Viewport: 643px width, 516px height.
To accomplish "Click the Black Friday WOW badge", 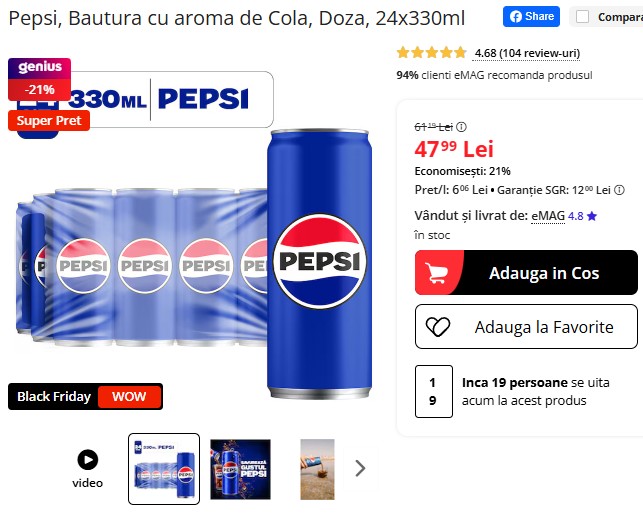I will (85, 396).
